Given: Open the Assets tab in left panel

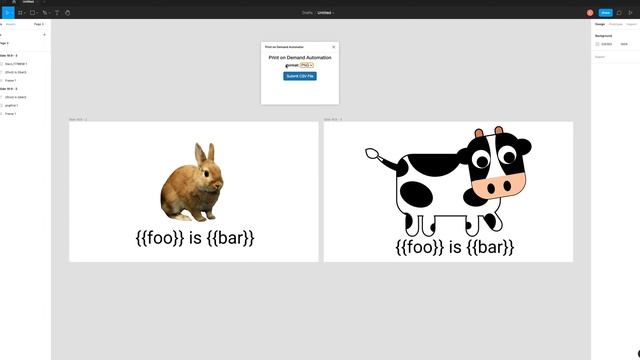Looking at the screenshot, I should (x=11, y=24).
